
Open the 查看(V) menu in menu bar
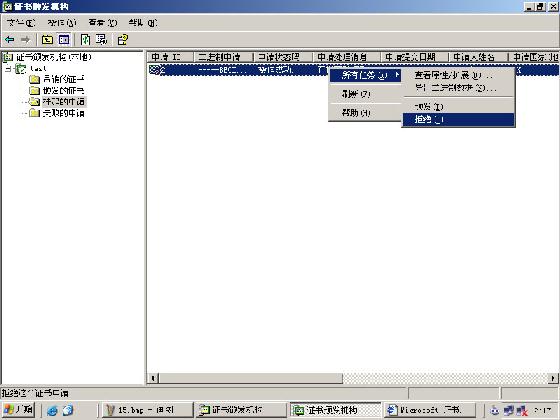[x=103, y=23]
